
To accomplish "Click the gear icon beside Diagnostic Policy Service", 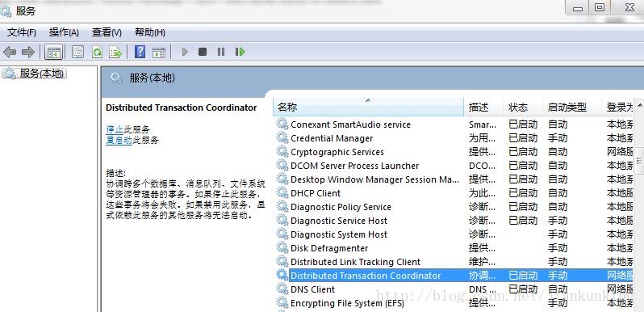I will (x=282, y=206).
